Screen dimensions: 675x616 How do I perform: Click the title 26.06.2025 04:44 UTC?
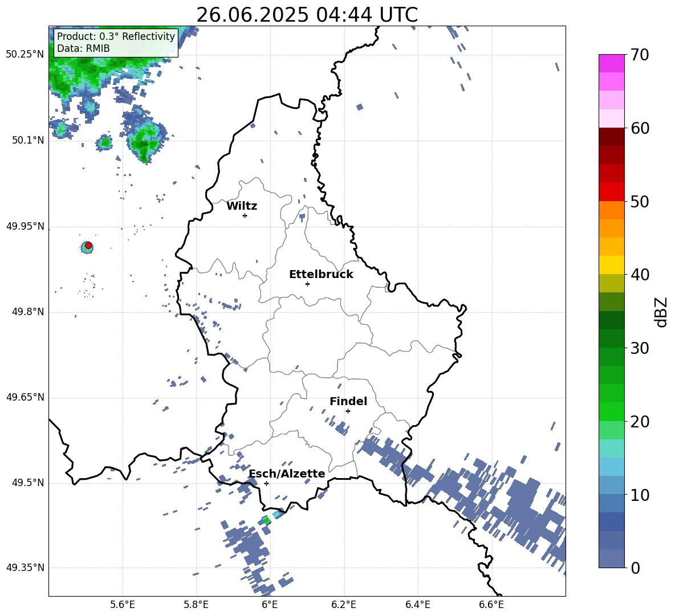point(307,15)
